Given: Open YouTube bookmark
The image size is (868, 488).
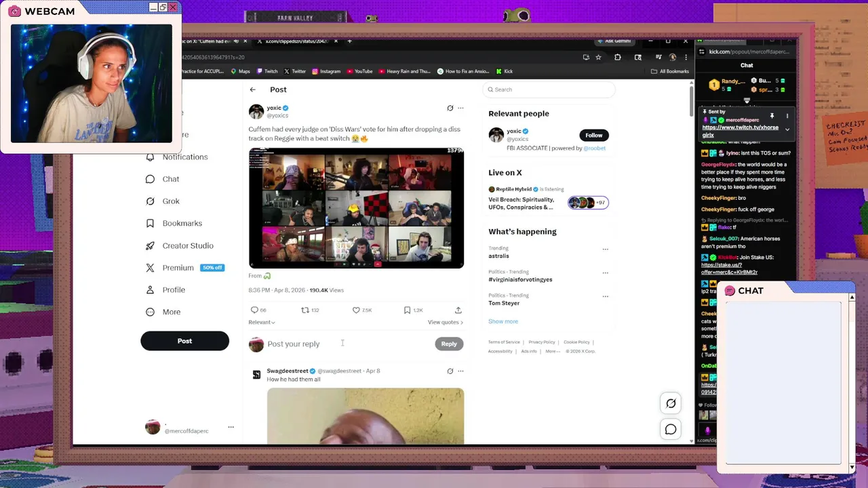Looking at the screenshot, I should [359, 71].
